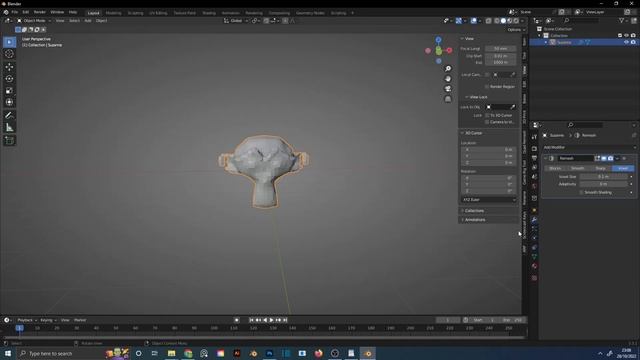Jump to timeline start frame
This screenshot has width=640, height=360.
point(251,320)
